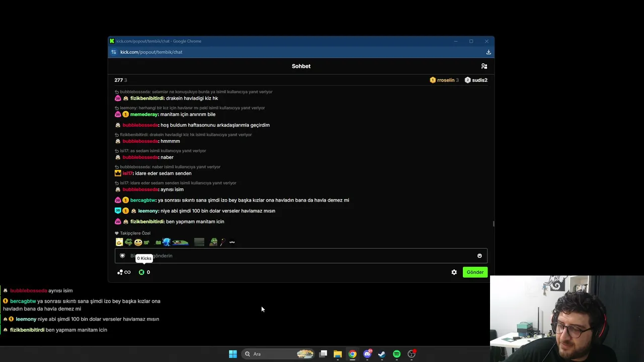644x362 pixels.
Task: Open sudis2's leaderboard entry
Action: [x=476, y=80]
